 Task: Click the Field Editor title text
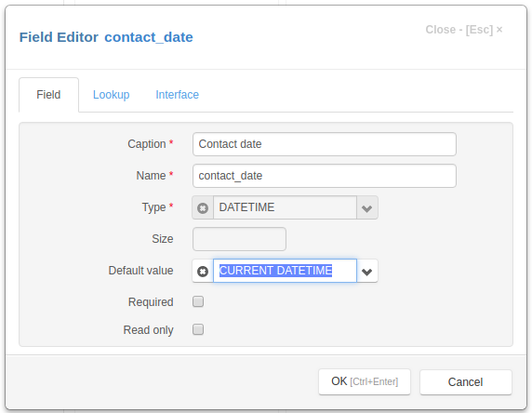pyautogui.click(x=59, y=37)
